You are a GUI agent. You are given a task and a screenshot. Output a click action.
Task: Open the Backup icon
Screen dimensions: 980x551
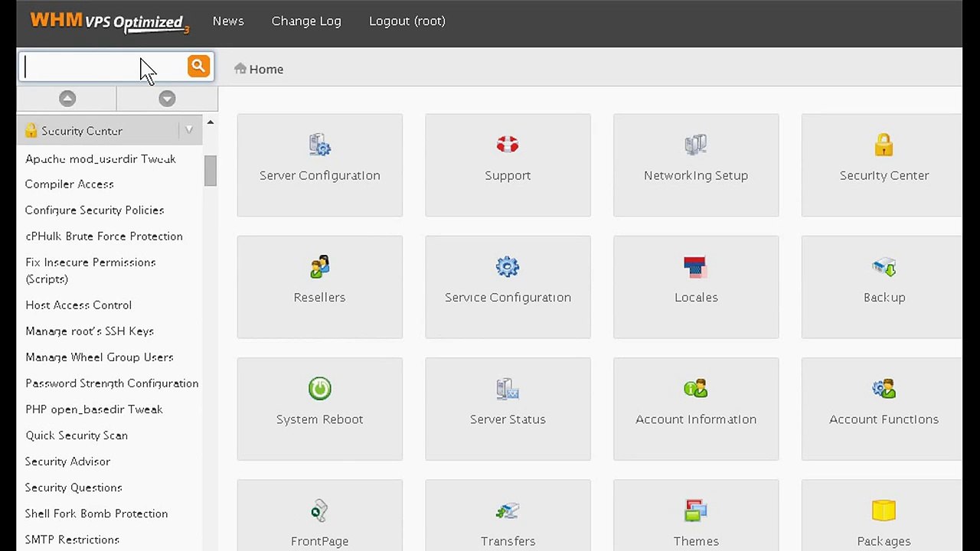(884, 266)
